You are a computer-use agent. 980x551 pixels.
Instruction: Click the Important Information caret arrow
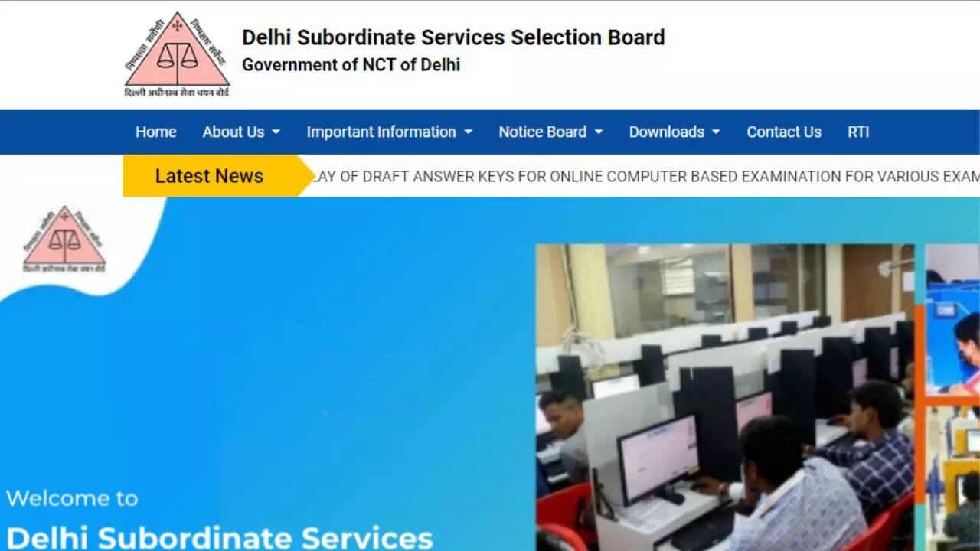[x=468, y=132]
